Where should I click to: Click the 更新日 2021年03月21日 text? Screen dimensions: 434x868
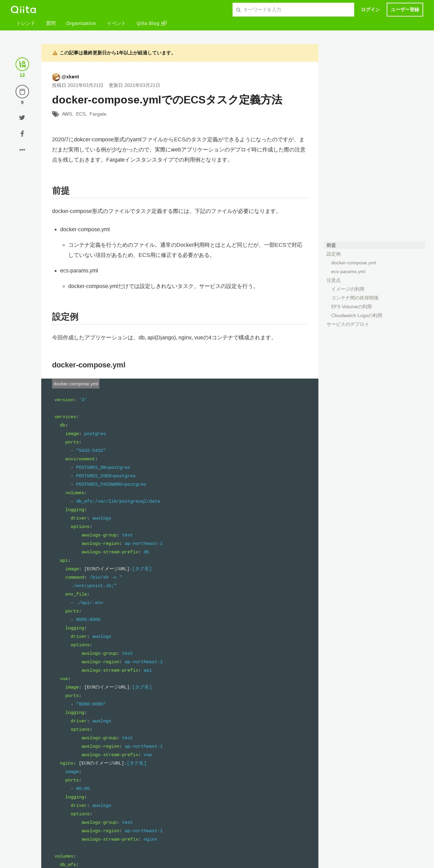coord(134,85)
